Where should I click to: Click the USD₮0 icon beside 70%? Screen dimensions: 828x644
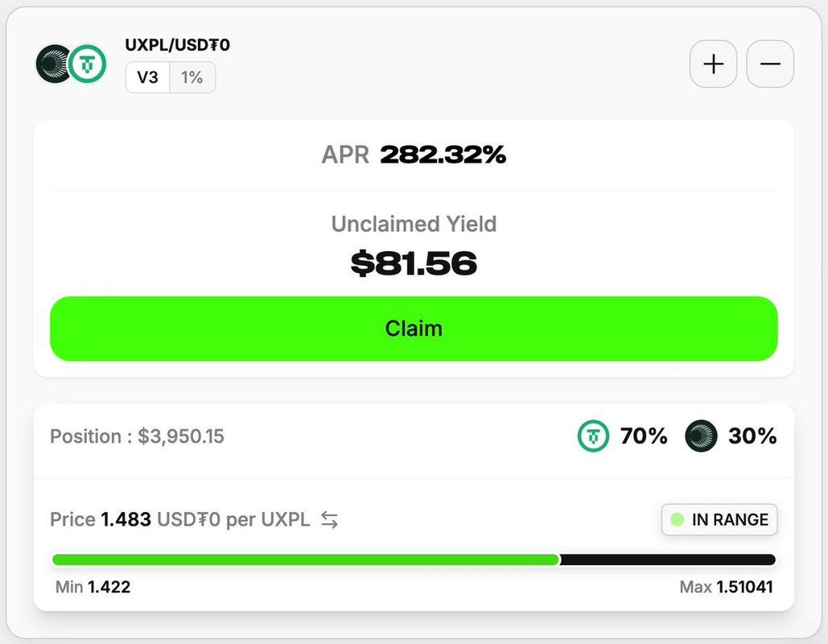pos(593,436)
